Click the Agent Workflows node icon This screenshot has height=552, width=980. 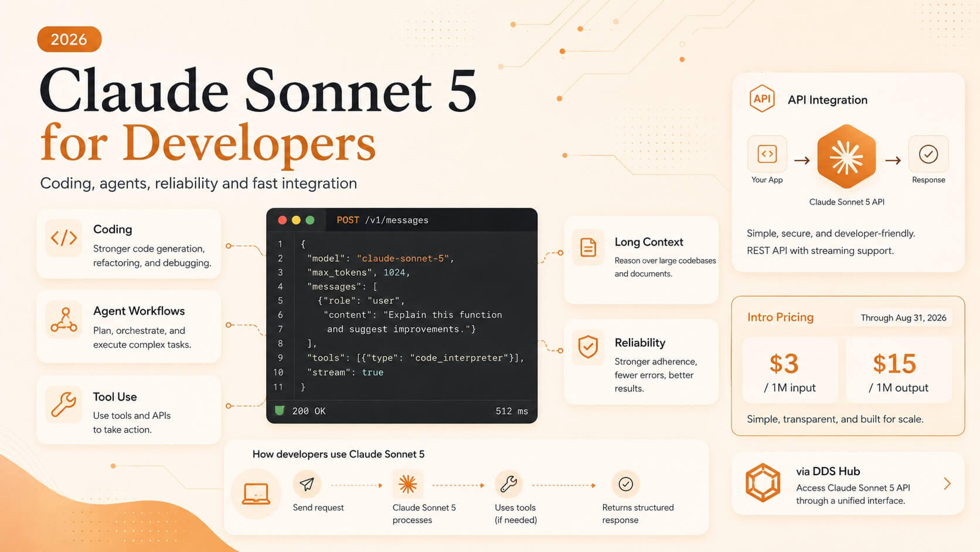tap(64, 320)
